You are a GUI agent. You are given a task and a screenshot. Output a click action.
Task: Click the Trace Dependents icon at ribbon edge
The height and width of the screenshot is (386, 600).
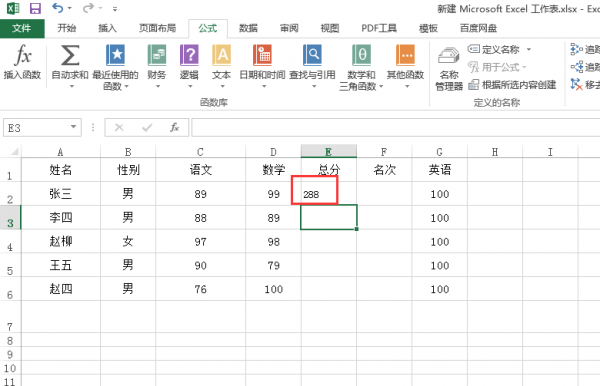tap(576, 67)
